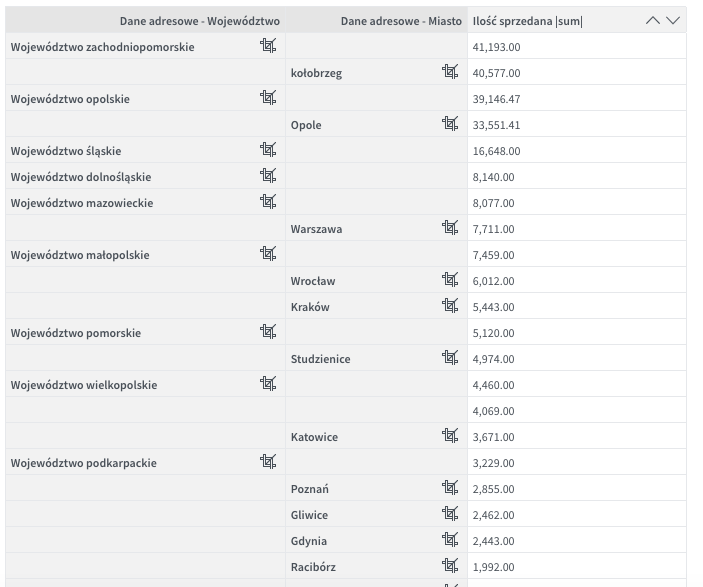
Task: Click the icon next to Kraków
Action: (x=450, y=306)
